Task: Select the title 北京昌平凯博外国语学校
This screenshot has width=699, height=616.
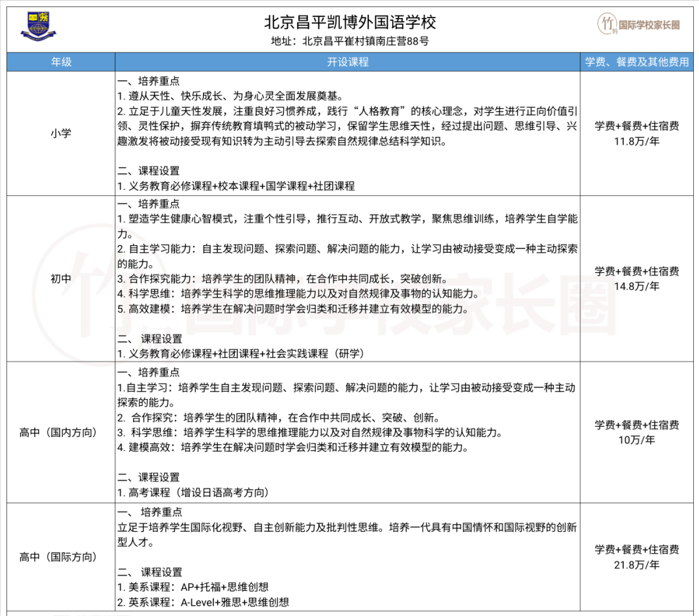Action: [x=350, y=22]
